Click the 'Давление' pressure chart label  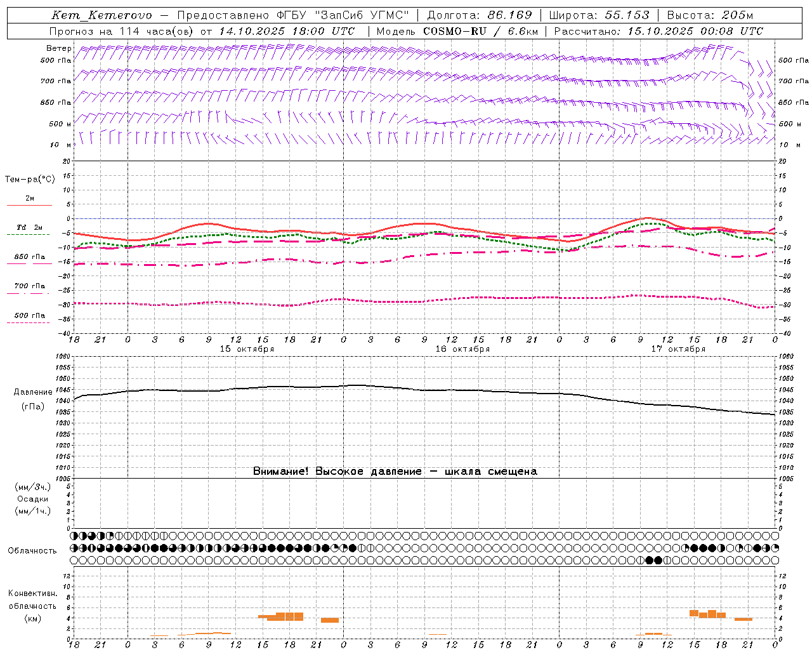pyautogui.click(x=33, y=392)
